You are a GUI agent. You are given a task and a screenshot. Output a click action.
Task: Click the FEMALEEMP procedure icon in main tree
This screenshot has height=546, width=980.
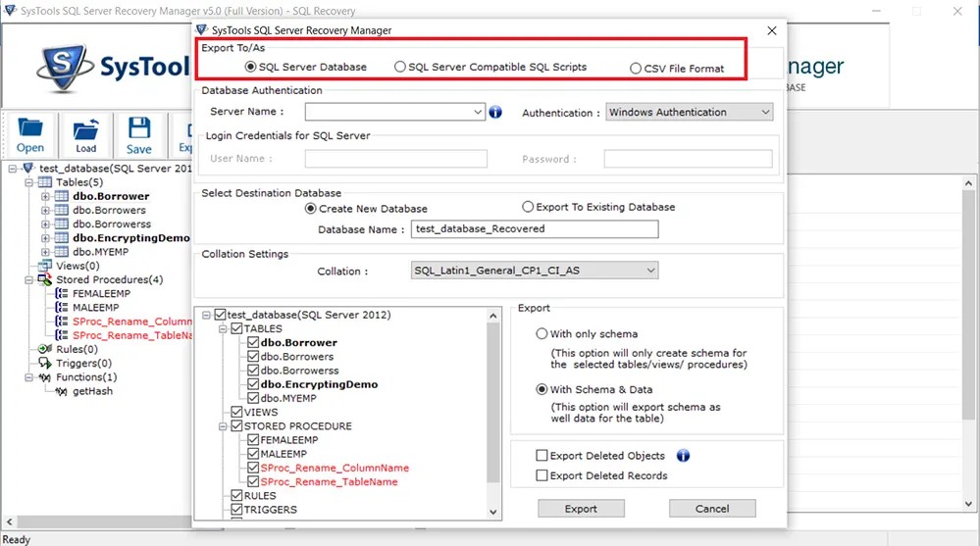[62, 294]
